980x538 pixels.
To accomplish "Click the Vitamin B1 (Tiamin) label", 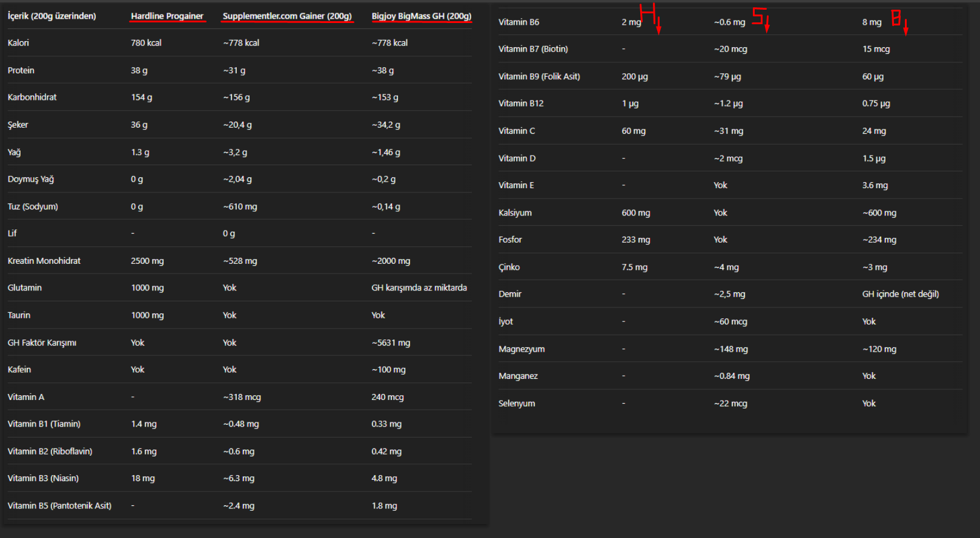I will [44, 424].
